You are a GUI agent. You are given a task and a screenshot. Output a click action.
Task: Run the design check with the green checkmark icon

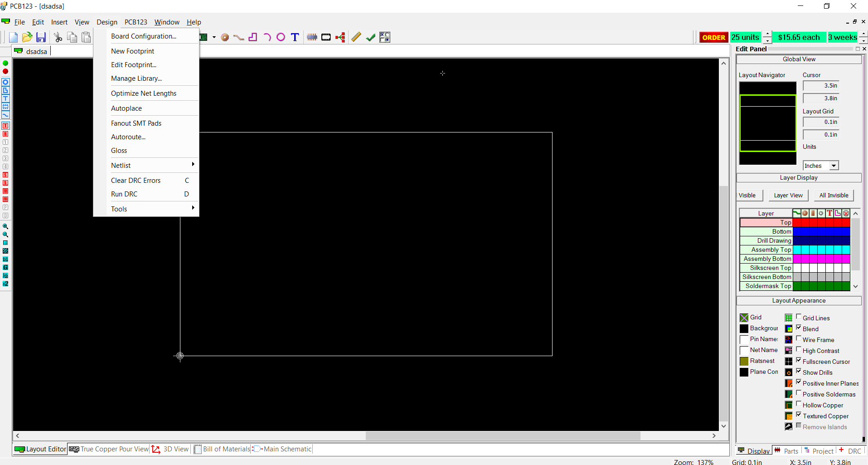point(371,37)
